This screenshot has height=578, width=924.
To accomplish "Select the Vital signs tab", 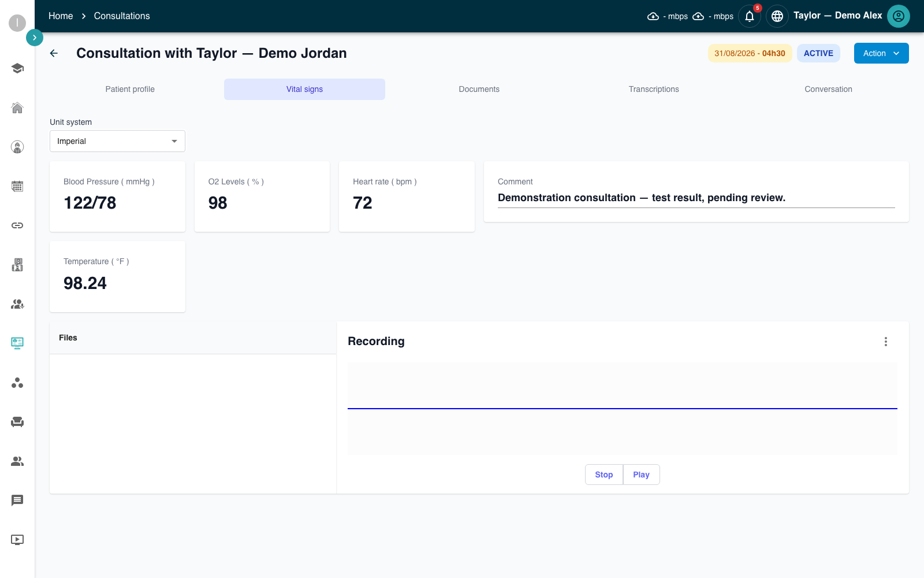I will (x=304, y=89).
